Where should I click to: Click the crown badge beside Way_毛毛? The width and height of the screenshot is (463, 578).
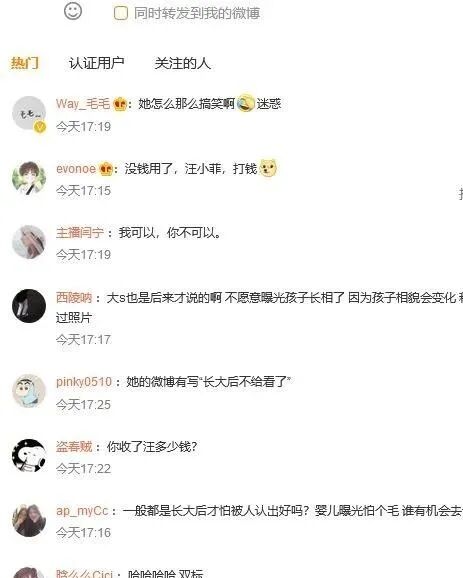coord(120,104)
